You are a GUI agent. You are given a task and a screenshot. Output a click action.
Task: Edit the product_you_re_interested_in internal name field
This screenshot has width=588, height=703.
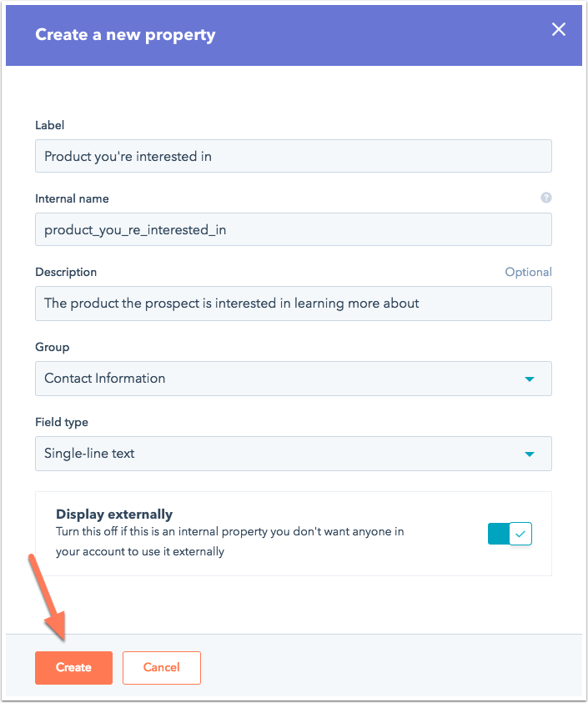click(294, 229)
